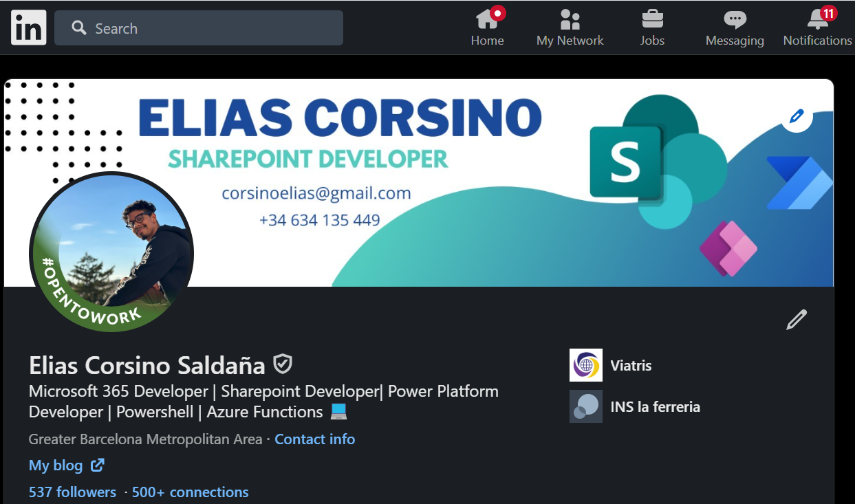Click the verified badge next to the name

pyautogui.click(x=283, y=363)
